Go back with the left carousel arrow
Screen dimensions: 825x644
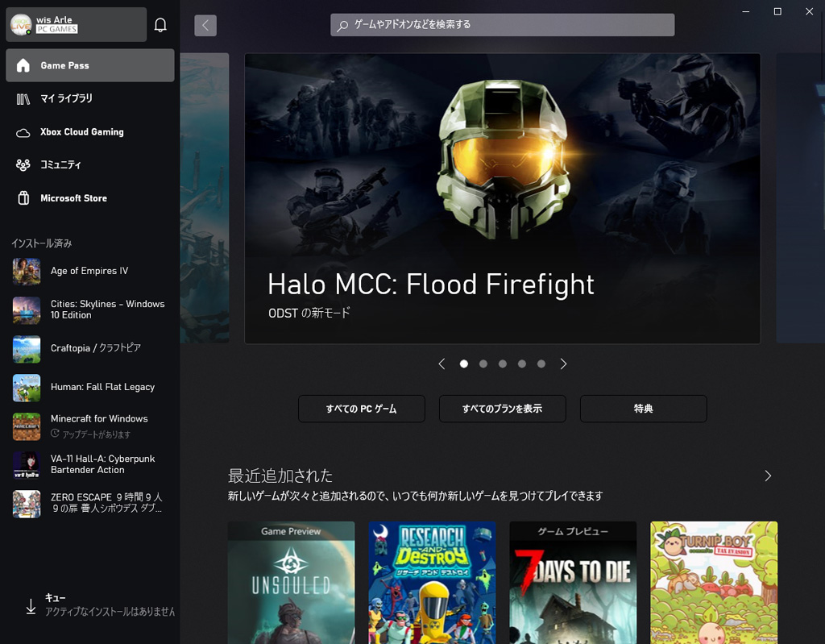pos(442,364)
